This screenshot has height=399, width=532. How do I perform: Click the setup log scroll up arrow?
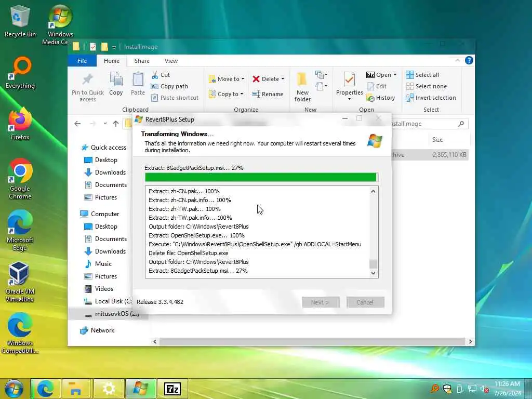coord(373,191)
